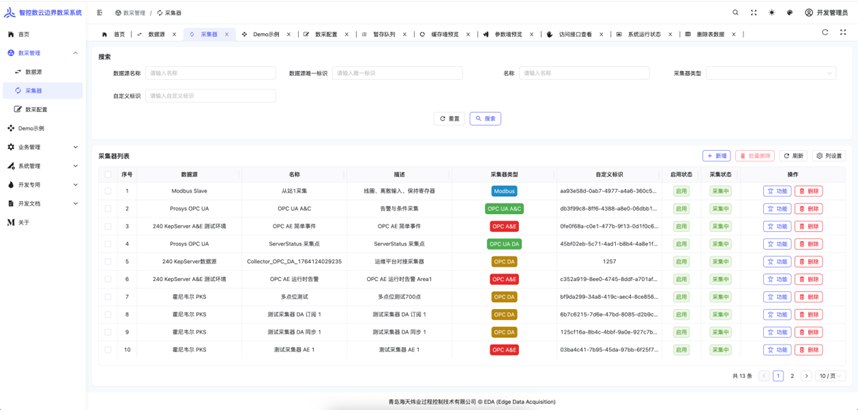Collapse the sidebar with the menu fold icon
The width and height of the screenshot is (858, 410).
point(99,13)
